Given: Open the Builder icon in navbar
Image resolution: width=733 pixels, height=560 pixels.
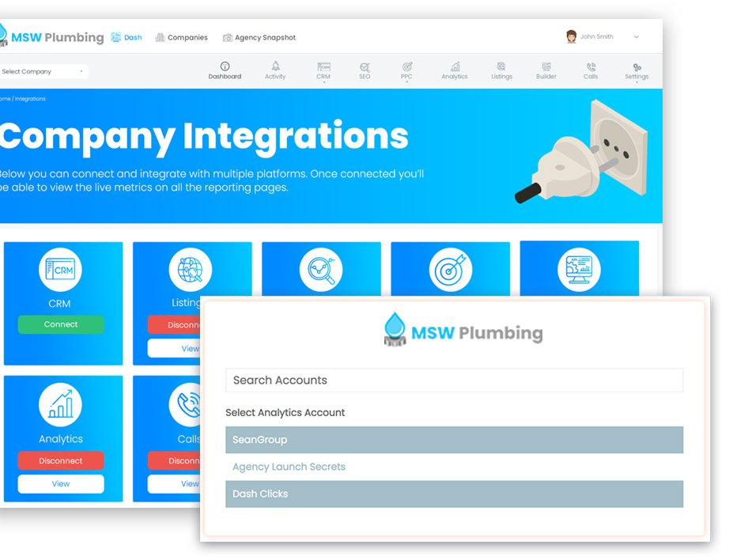Looking at the screenshot, I should pyautogui.click(x=546, y=67).
